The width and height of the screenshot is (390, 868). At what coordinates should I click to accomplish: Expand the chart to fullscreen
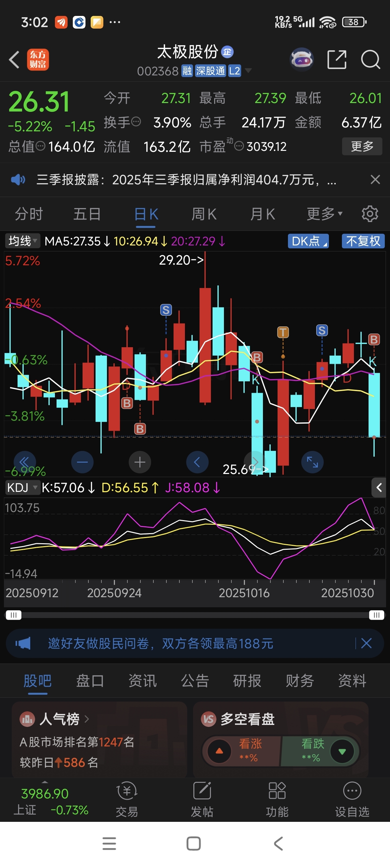[x=313, y=462]
